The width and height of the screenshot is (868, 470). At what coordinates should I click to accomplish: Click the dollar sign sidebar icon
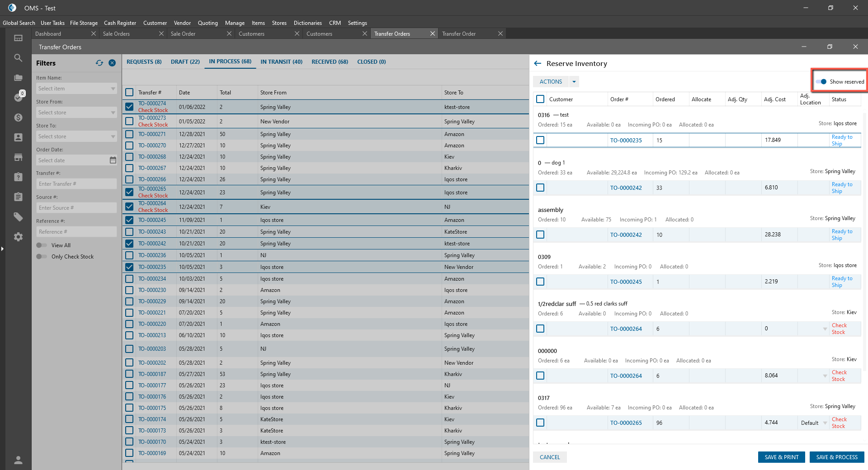point(18,117)
